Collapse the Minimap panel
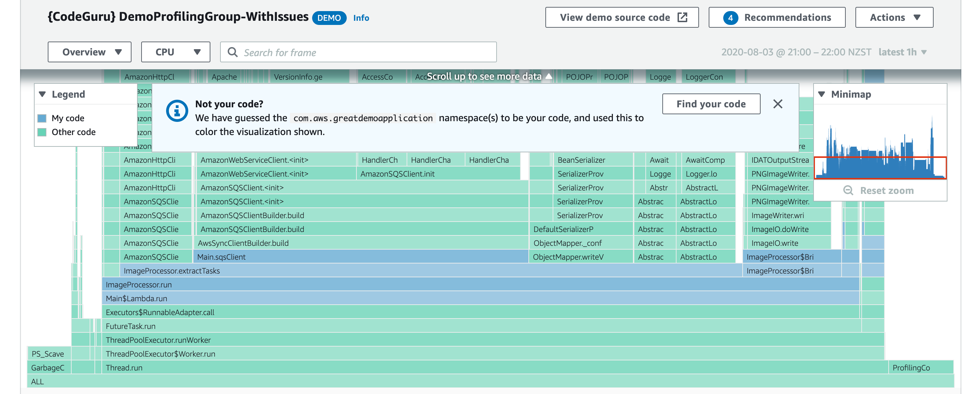 point(822,94)
